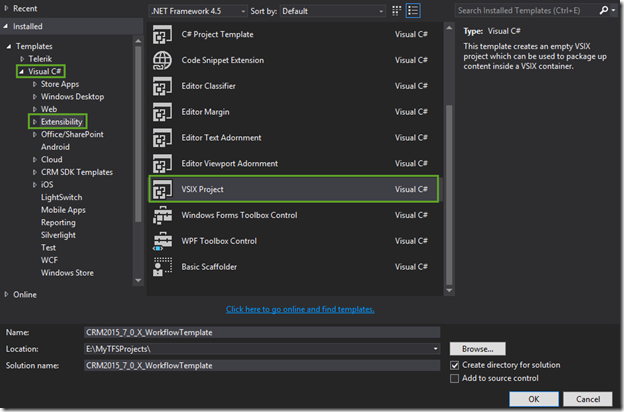
Task: Select the Mobile Apps category
Action: pyautogui.click(x=63, y=210)
